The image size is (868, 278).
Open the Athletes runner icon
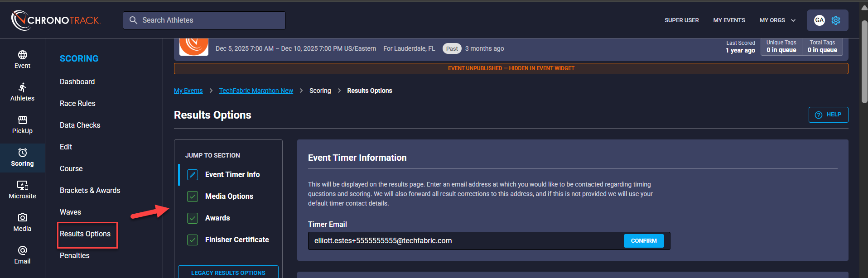pyautogui.click(x=22, y=87)
